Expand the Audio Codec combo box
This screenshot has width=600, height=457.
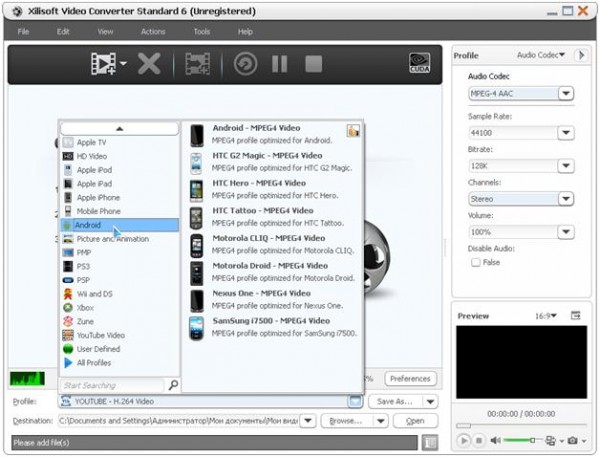[x=566, y=93]
